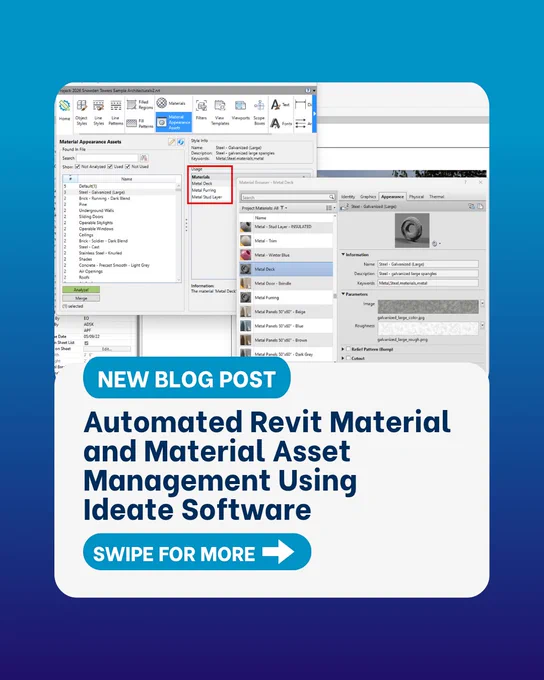Image resolution: width=544 pixels, height=680 pixels.
Task: Click the refresh icon beside Material Appearance Assets
Action: click(180, 142)
